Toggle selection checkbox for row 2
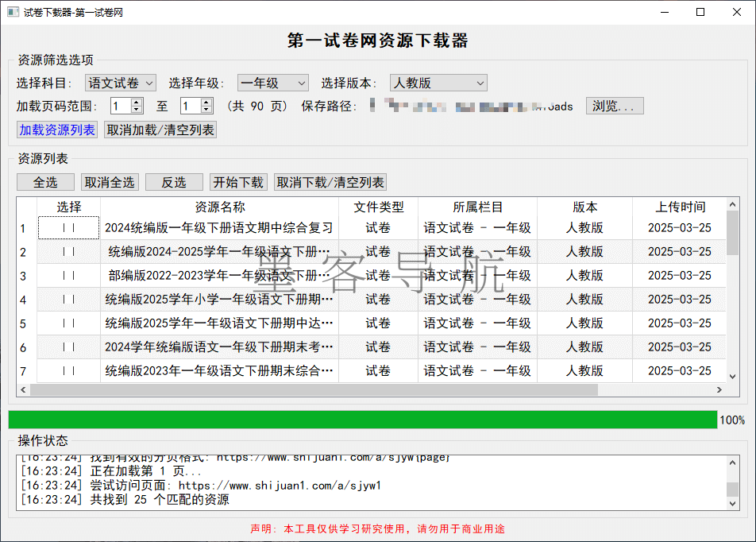Viewport: 756px width, 542px height. click(68, 251)
